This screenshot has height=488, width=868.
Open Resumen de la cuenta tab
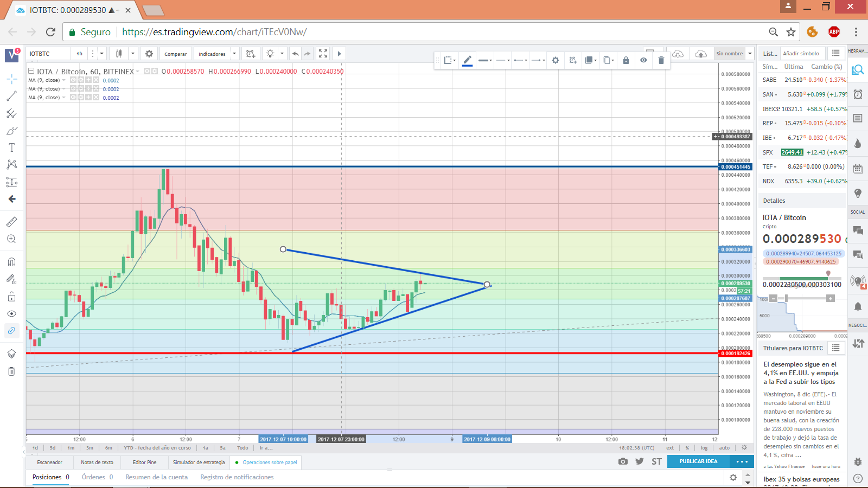point(156,477)
